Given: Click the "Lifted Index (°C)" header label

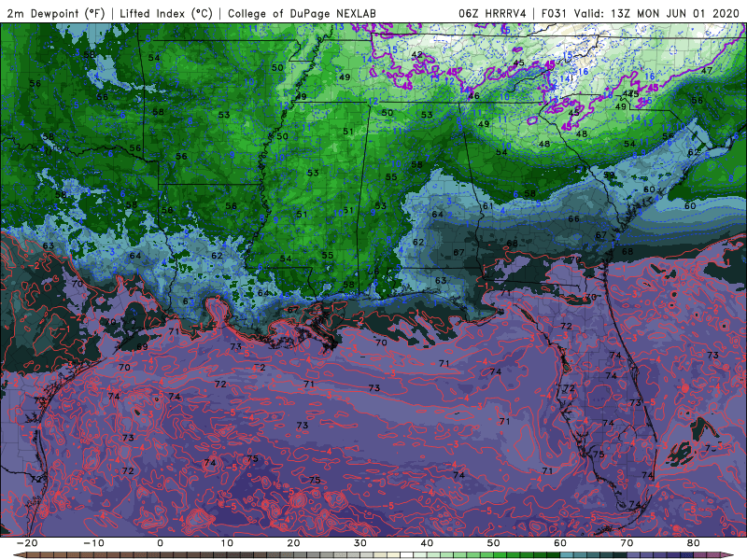Looking at the screenshot, I should [x=166, y=13].
